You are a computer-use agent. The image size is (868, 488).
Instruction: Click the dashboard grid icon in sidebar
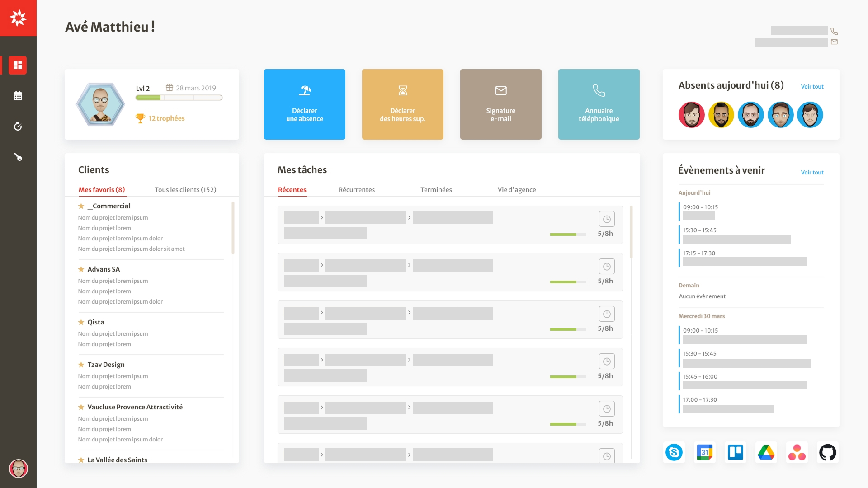pyautogui.click(x=18, y=65)
